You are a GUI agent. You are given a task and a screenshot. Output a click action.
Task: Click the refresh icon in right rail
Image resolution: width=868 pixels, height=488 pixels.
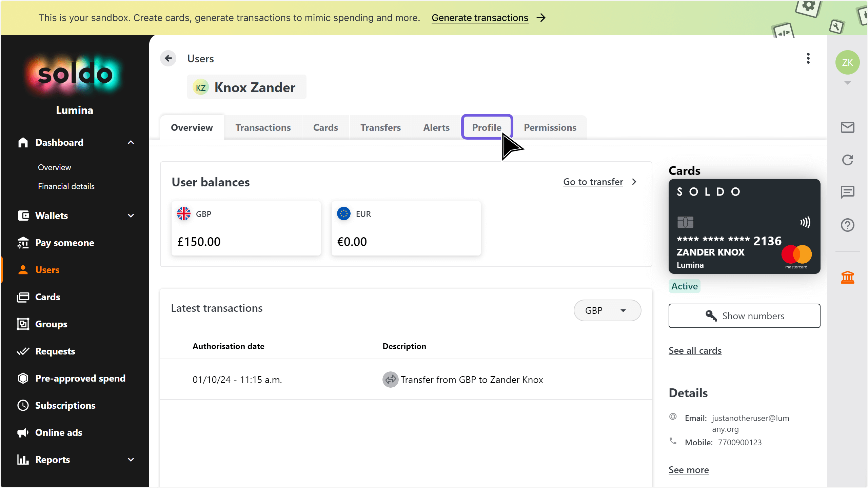click(847, 160)
